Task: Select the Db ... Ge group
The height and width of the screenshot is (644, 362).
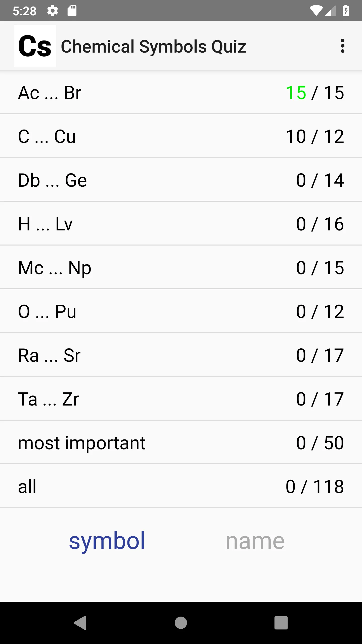Action: [181, 180]
